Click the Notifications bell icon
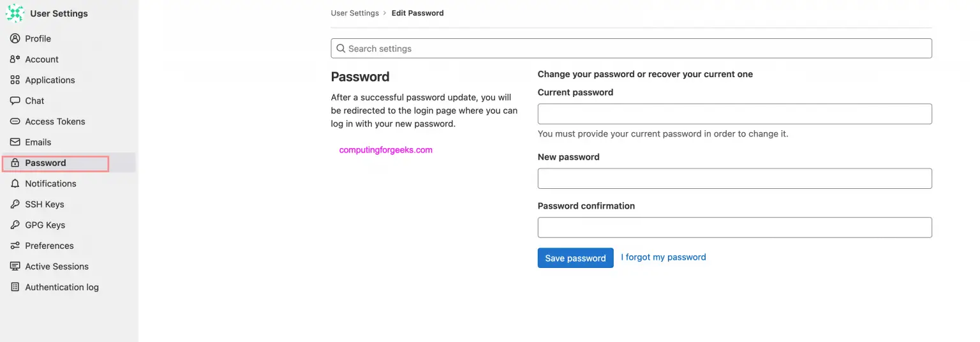Screen dimensions: 980x342 coord(15,184)
